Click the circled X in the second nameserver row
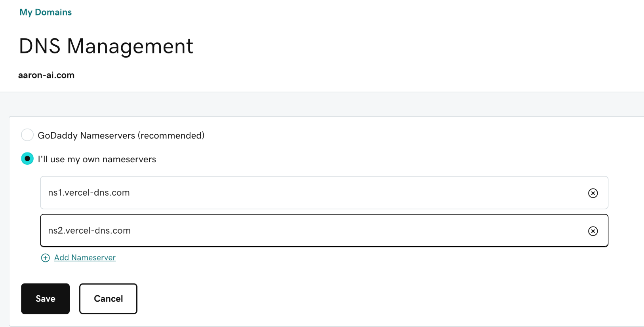644x327 pixels. (x=593, y=231)
